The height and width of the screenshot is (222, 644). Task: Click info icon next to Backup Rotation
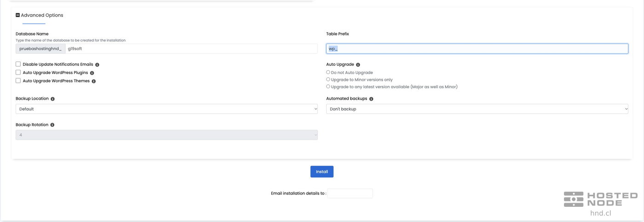pos(52,125)
